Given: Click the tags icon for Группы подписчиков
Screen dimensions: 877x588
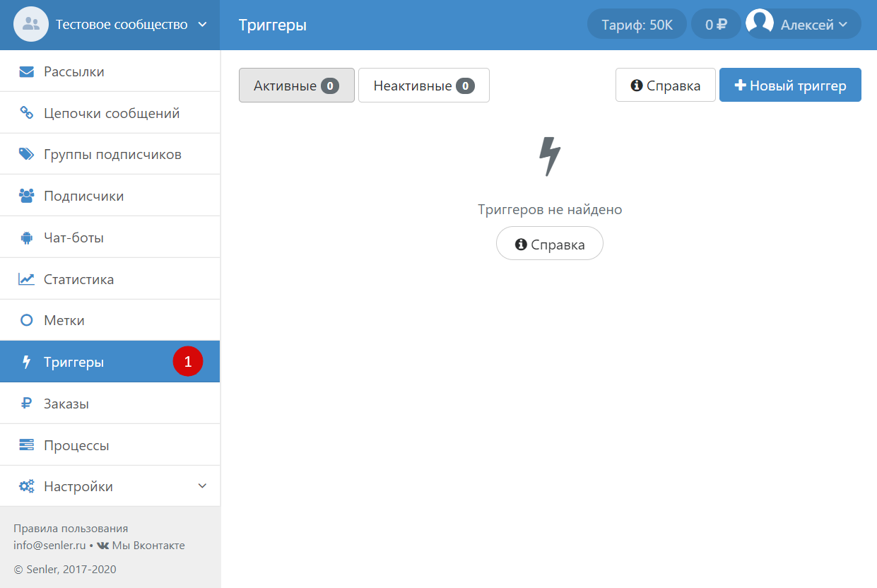Looking at the screenshot, I should [26, 154].
